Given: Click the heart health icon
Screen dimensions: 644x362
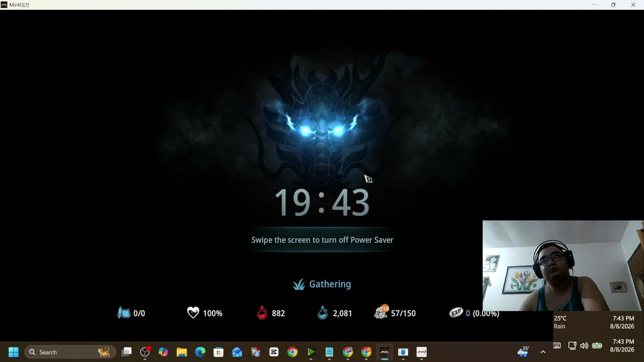Looking at the screenshot, I should point(193,313).
